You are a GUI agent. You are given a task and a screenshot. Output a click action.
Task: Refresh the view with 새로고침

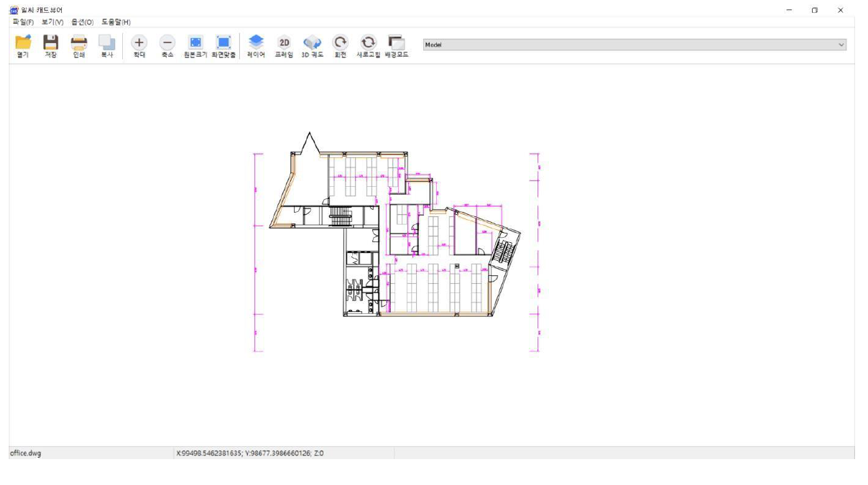coord(368,46)
